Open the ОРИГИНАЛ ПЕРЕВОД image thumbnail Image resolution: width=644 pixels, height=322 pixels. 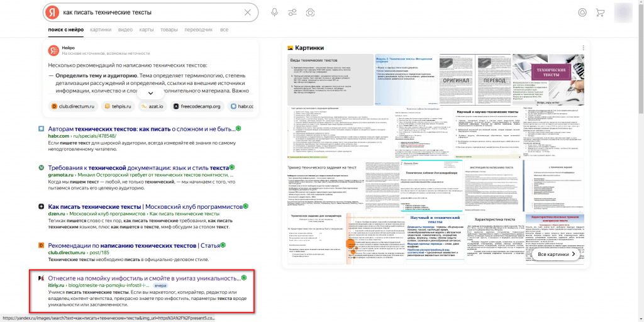474,80
